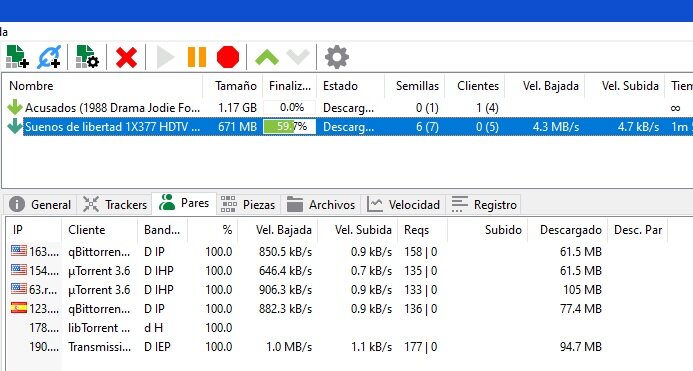
Task: Click the 59.7% progress bar
Action: pyautogui.click(x=289, y=127)
